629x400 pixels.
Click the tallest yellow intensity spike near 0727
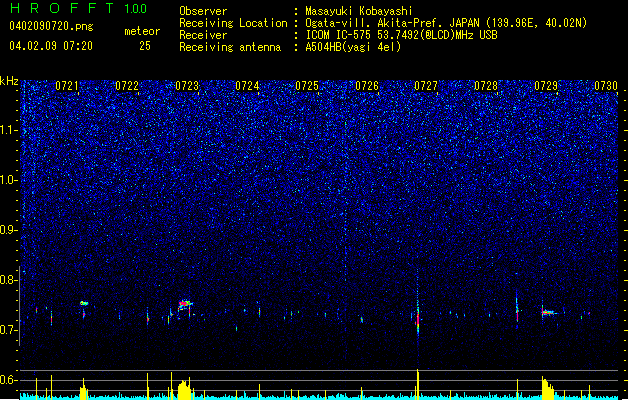[418, 384]
